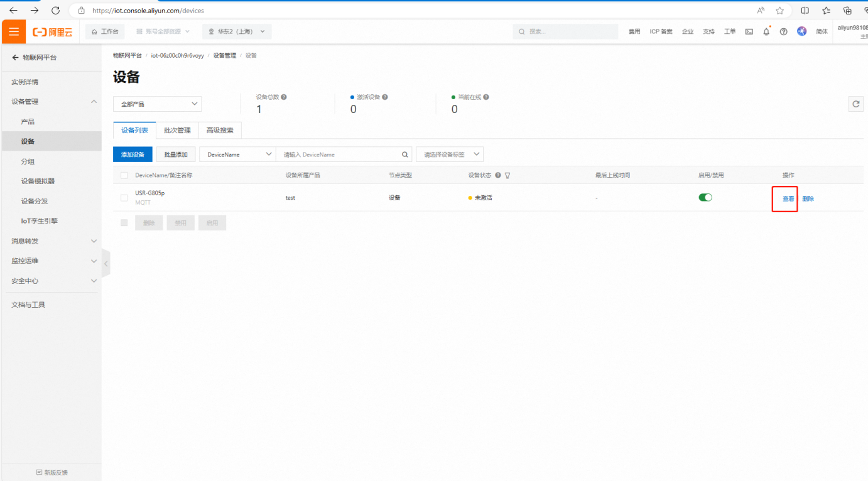Click the 添加设备 button
Viewport: 868px width, 481px height.
133,154
